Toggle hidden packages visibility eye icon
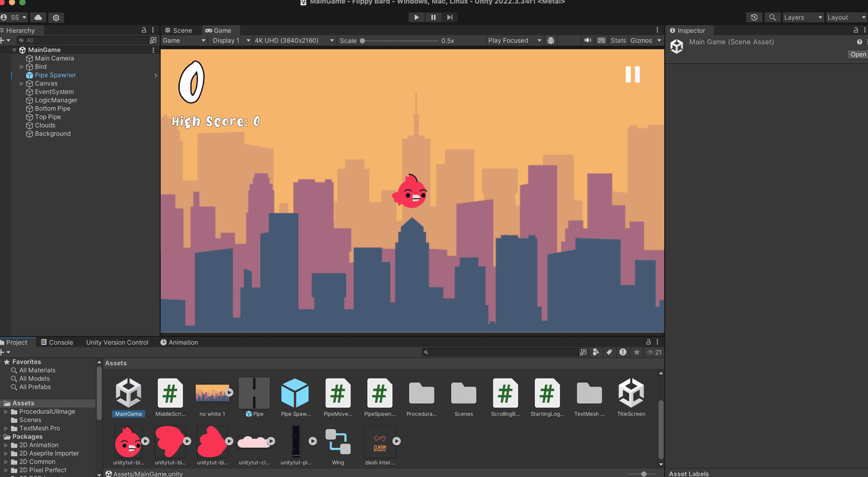Viewport: 868px width, 477px height. (654, 352)
